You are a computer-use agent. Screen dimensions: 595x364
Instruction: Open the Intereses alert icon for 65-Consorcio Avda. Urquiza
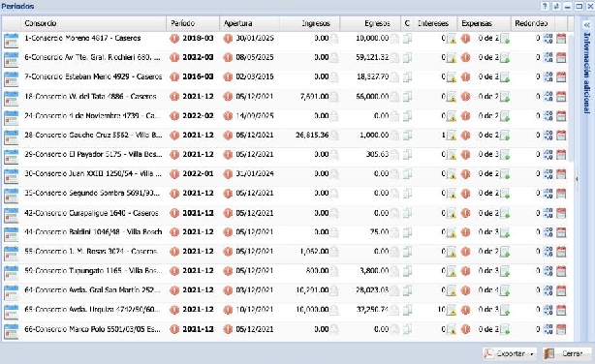click(x=452, y=310)
